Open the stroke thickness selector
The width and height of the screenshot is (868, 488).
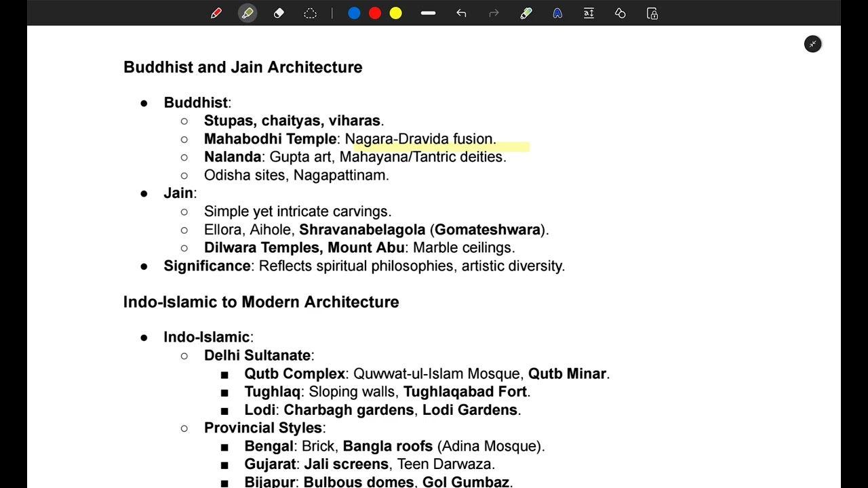[x=428, y=13]
